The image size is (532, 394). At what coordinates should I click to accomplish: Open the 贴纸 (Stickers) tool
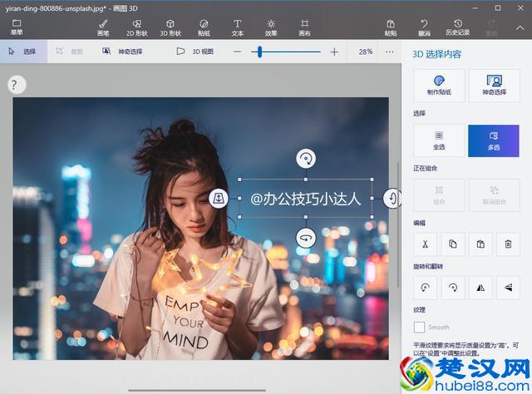tap(204, 27)
